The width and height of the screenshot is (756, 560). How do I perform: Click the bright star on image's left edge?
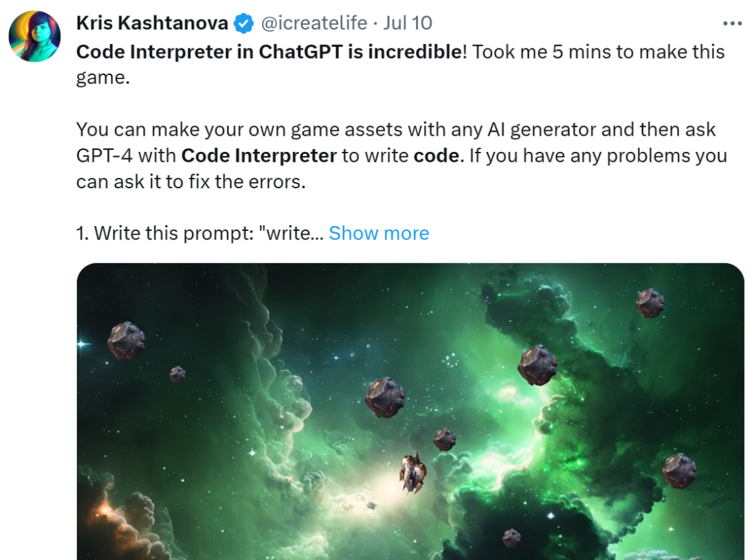83,344
